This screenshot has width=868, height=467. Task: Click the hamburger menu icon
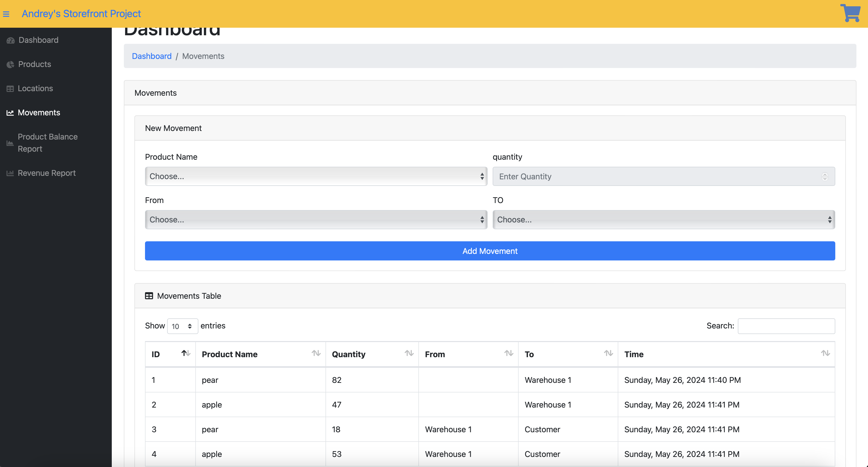(x=6, y=14)
